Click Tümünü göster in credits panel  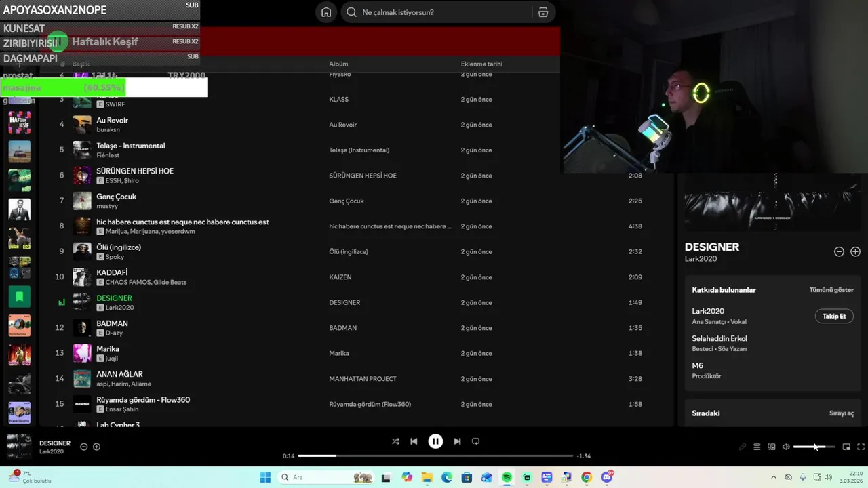(831, 290)
